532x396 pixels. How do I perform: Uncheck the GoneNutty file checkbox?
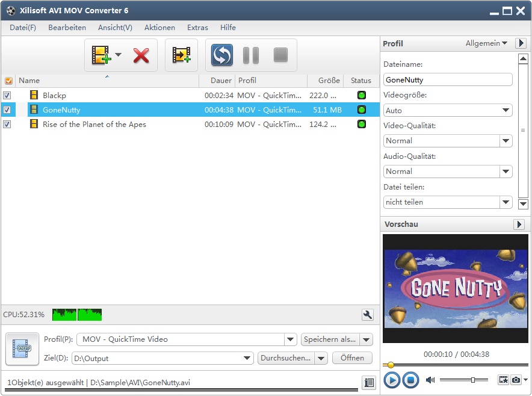(x=7, y=110)
